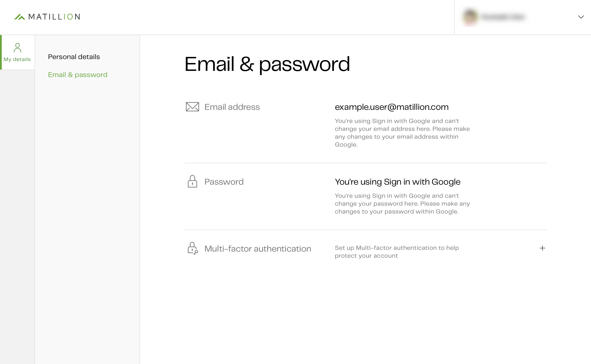Screen dimensions: 591x364
Task: Click the user avatar picture
Action: 470,17
